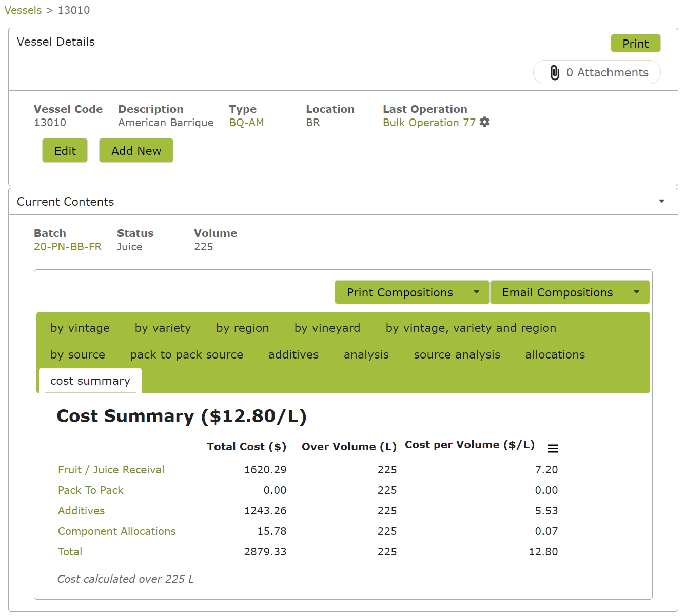This screenshot has height=616, width=686.
Task: Select the cost summary tab
Action: click(x=90, y=381)
